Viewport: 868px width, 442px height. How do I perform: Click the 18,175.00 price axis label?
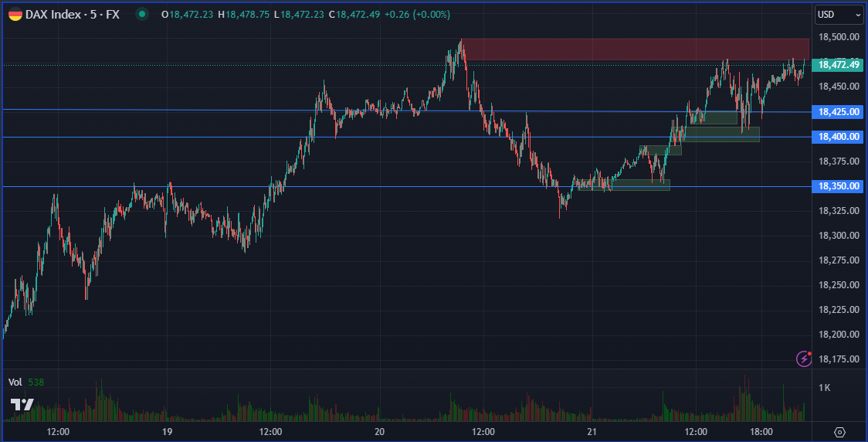(x=839, y=359)
